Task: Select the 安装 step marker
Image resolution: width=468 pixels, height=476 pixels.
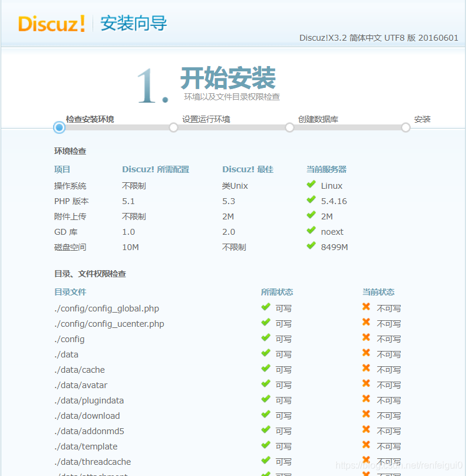Action: click(406, 127)
